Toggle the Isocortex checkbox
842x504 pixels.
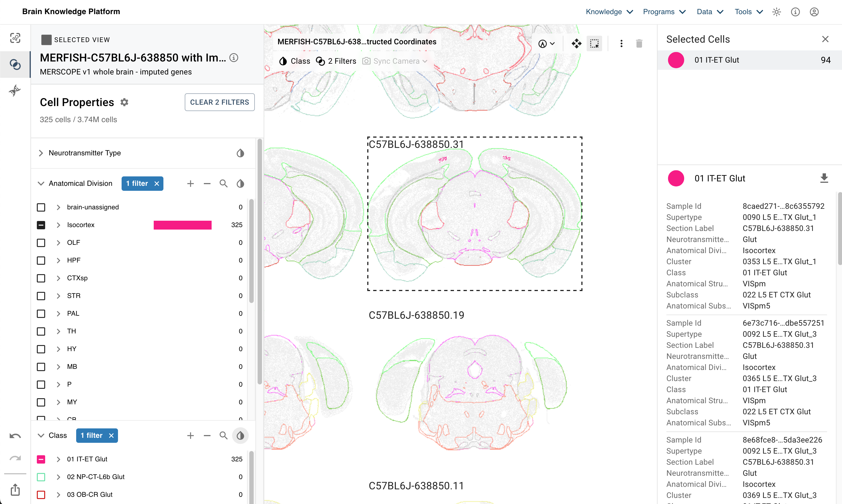tap(41, 225)
